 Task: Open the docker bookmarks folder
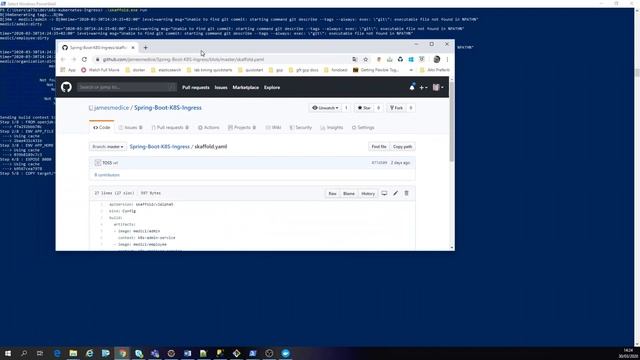point(136,70)
